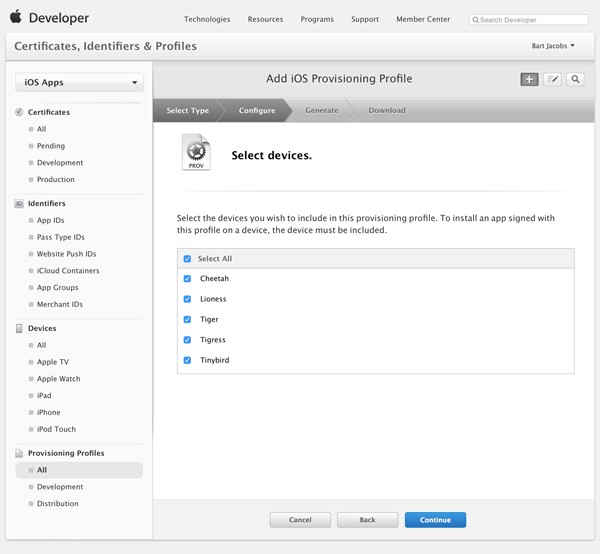Viewport: 600px width, 554px height.
Task: Open Pending certificates
Action: click(x=51, y=146)
